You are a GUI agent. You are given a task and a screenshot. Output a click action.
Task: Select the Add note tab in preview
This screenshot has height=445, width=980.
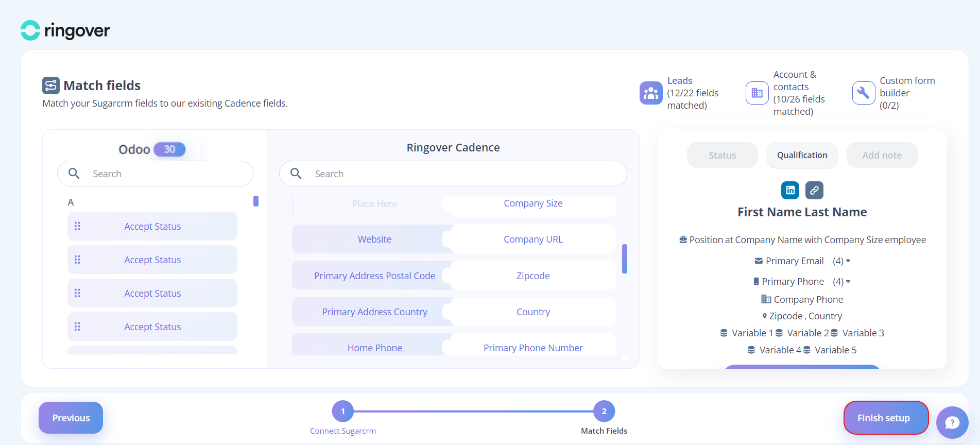pyautogui.click(x=882, y=155)
